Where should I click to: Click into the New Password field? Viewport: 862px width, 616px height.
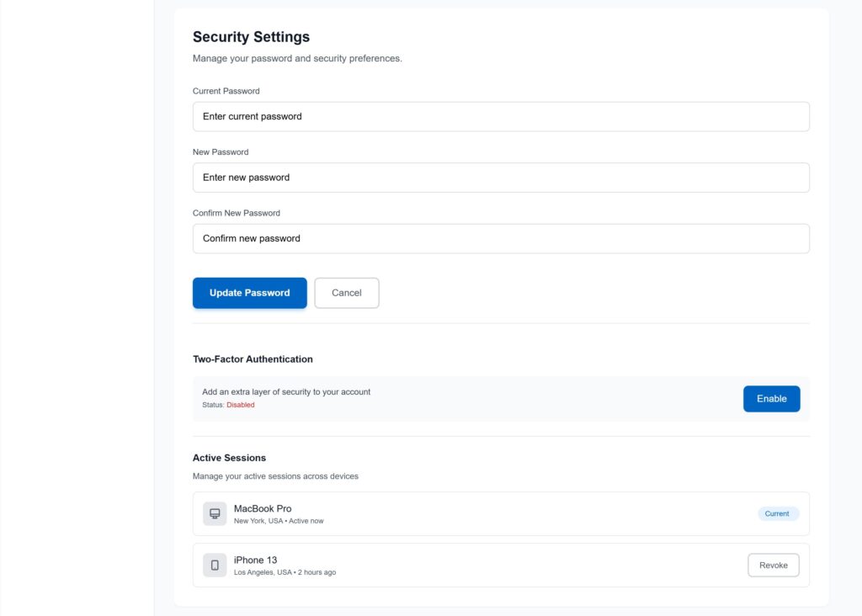click(x=501, y=178)
